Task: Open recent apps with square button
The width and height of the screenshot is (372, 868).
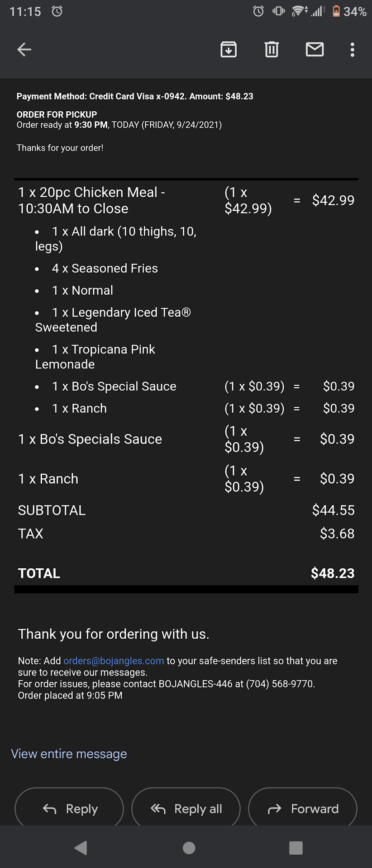Action: tap(296, 848)
